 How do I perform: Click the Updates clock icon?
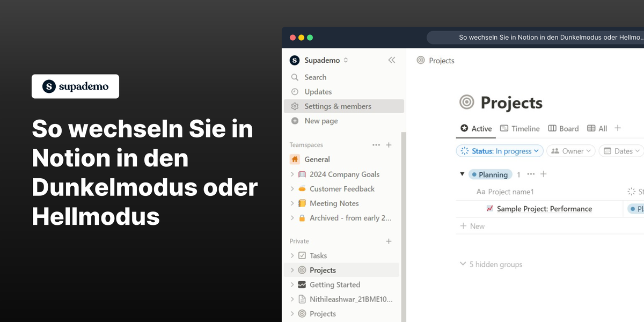[x=295, y=91]
